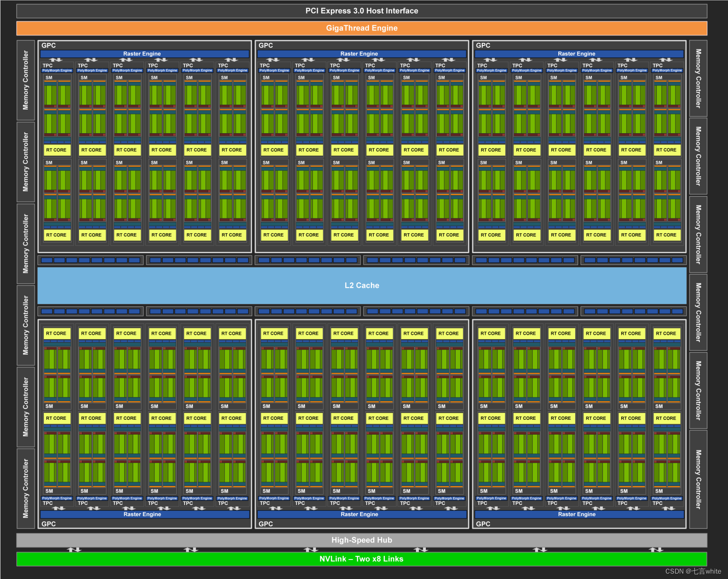728x579 pixels.
Task: Click the L2 Cache block
Action: 362,285
